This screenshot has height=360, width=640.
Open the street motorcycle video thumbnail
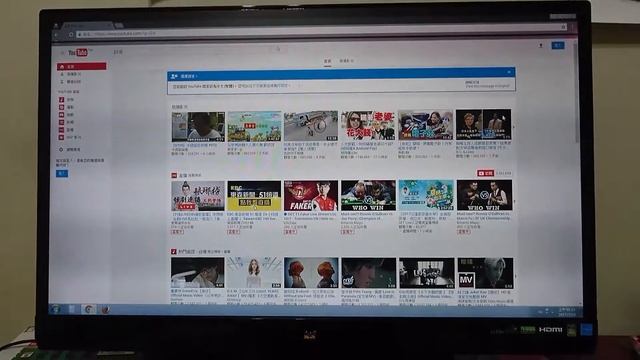tap(311, 126)
